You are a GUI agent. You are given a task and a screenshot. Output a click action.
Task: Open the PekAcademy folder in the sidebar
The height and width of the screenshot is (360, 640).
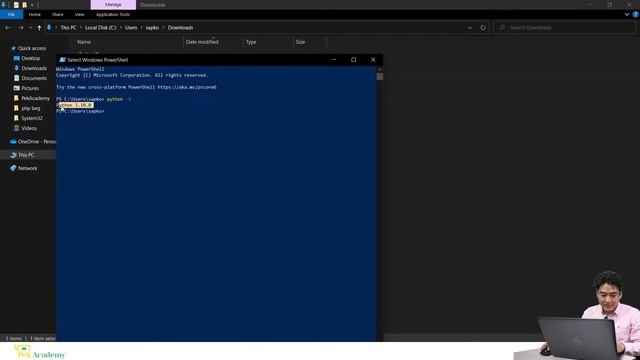tap(35, 98)
